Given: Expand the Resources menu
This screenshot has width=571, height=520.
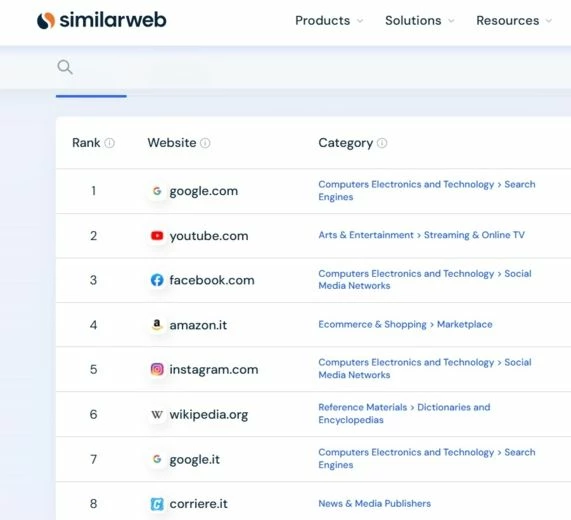Looking at the screenshot, I should [x=514, y=20].
